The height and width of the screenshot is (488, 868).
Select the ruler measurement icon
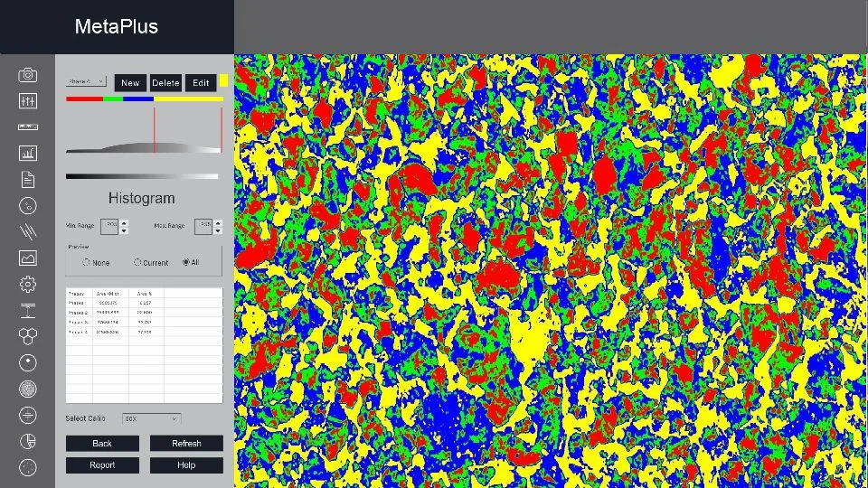[27, 127]
